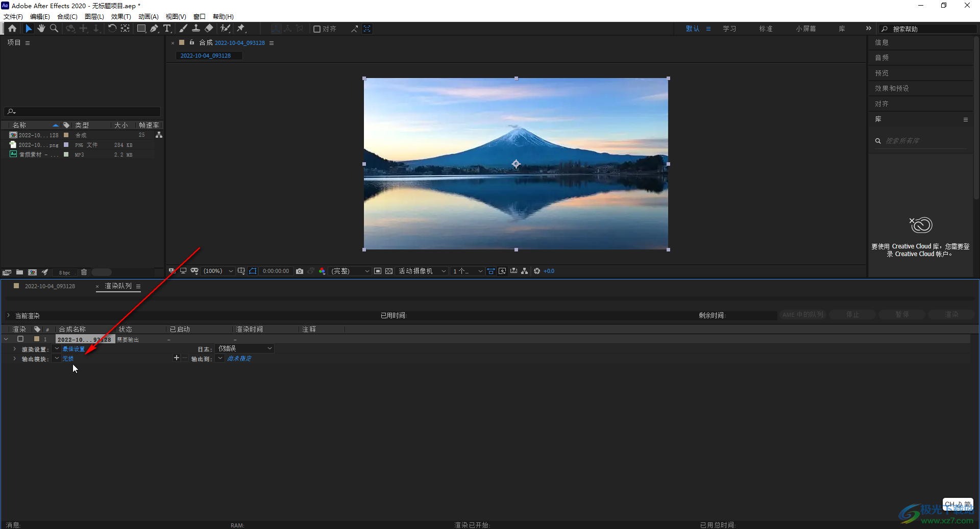Click the Home icon in the toolbar

click(12, 29)
